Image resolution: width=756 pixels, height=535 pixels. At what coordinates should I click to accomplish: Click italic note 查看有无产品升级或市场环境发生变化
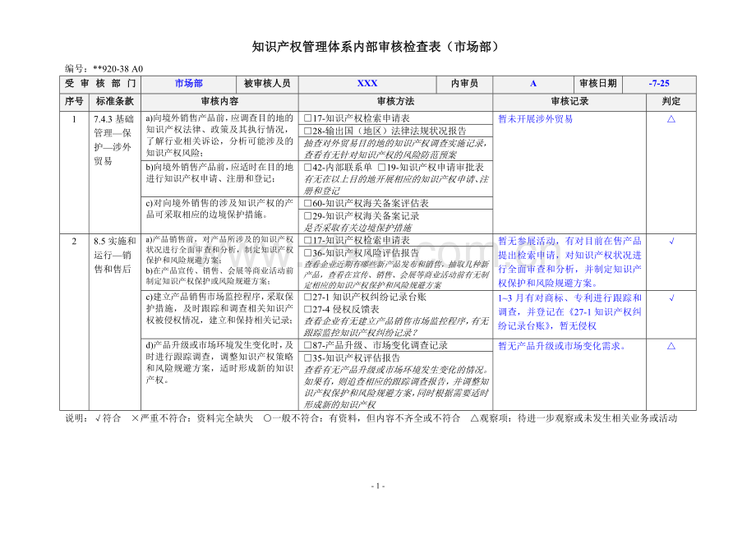(x=395, y=387)
